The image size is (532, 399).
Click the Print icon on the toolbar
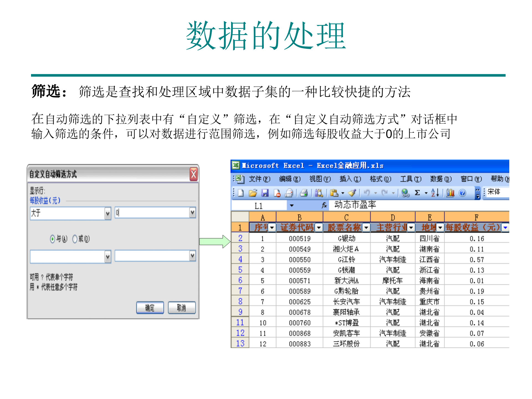[304, 193]
